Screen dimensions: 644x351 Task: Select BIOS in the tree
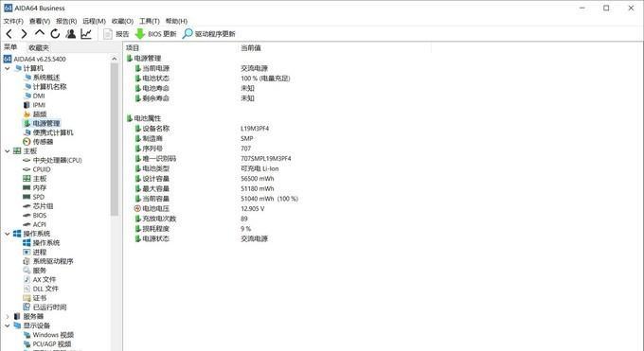35,216
